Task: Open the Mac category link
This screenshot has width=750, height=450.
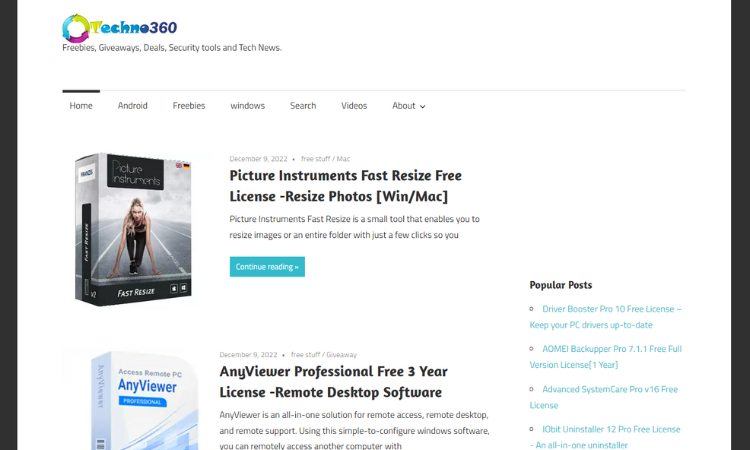Action: point(343,159)
